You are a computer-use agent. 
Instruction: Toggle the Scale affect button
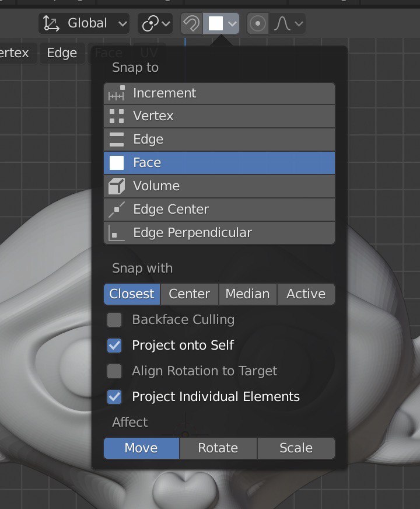[296, 448]
